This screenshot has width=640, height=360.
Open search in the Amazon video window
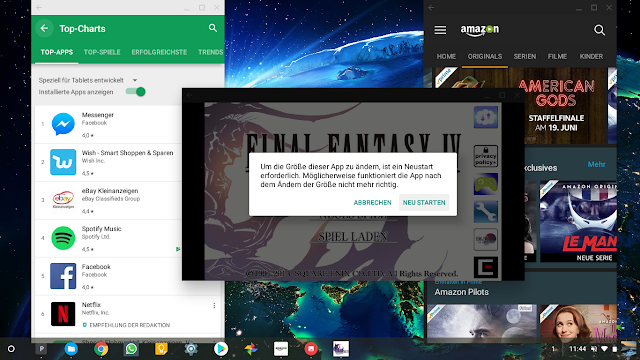599,30
